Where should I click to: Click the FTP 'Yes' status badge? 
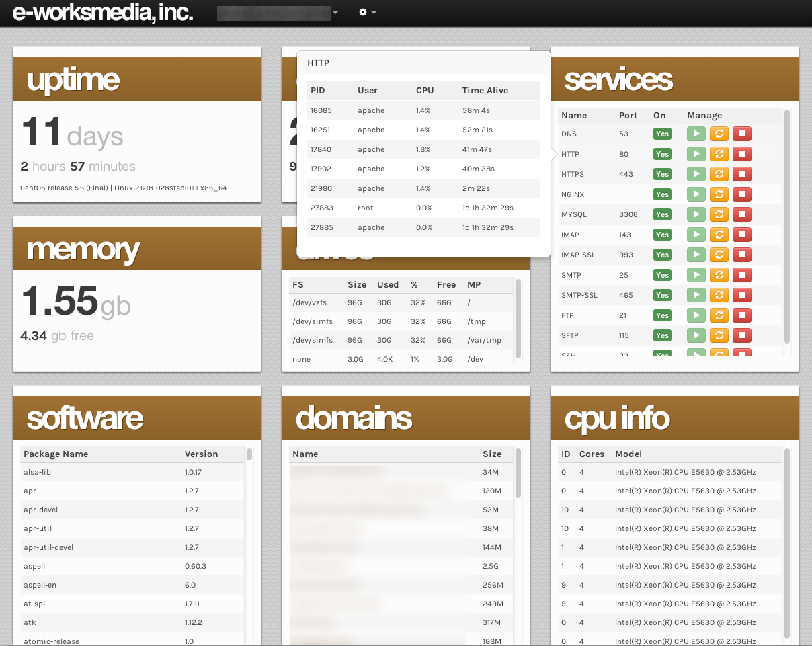point(662,315)
